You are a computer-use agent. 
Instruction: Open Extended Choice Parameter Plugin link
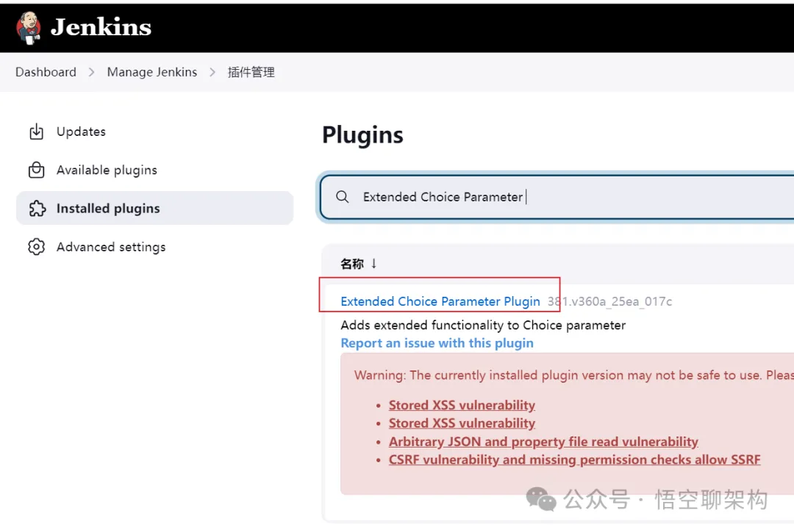(x=440, y=301)
